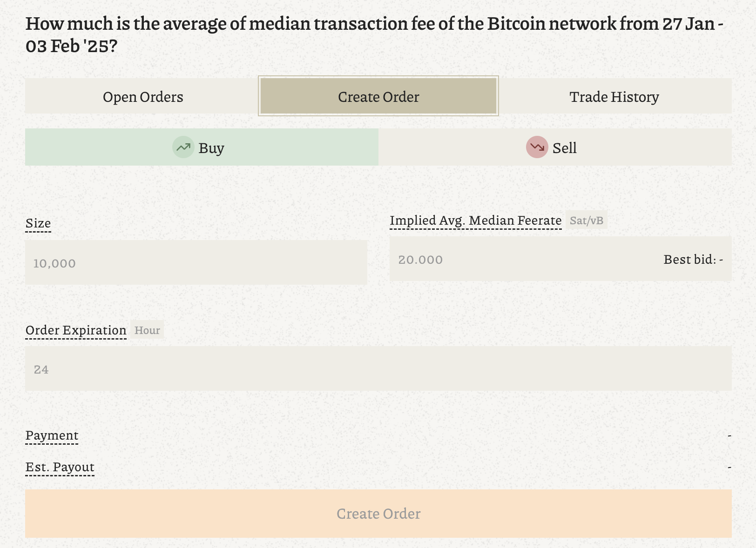The image size is (756, 548).
Task: Click the red downward trend Sell icon
Action: point(537,147)
